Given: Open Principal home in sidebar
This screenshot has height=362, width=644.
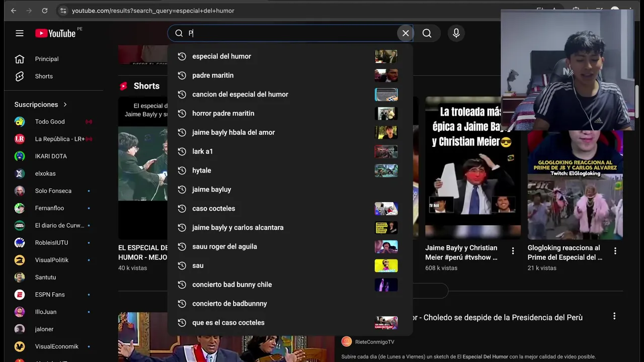Looking at the screenshot, I should click(54, 59).
